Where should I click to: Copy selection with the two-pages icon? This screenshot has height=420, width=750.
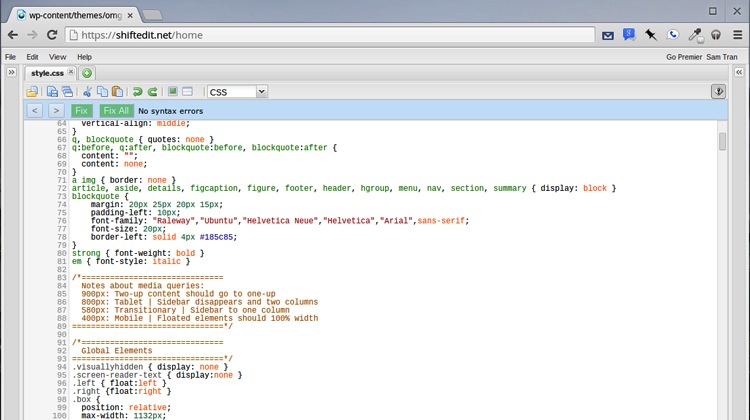pyautogui.click(x=102, y=92)
